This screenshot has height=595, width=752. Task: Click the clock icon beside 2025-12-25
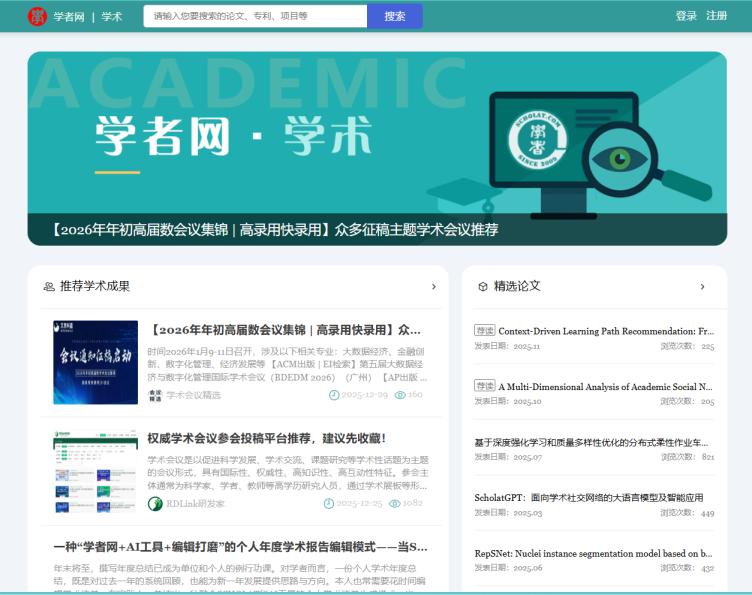[x=329, y=503]
